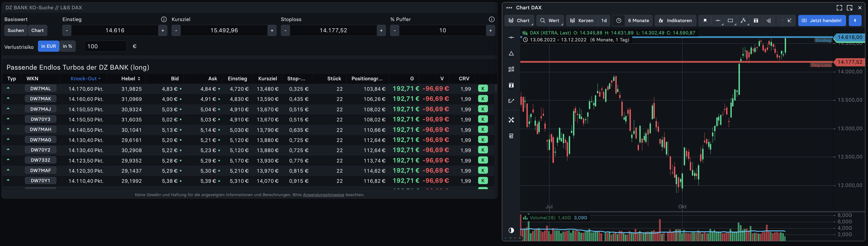Click the align-right lines toolbar icon
This screenshot has height=246, width=868.
768,21
